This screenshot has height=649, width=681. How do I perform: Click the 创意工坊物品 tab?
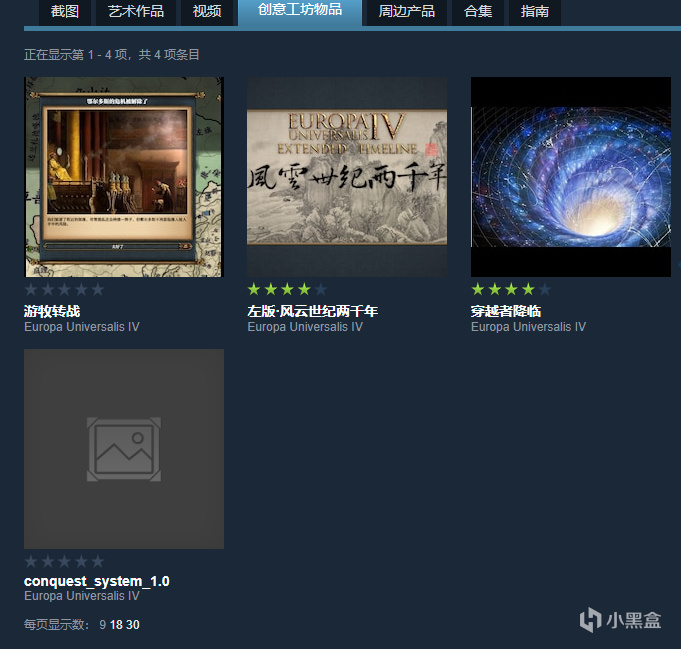coord(300,12)
